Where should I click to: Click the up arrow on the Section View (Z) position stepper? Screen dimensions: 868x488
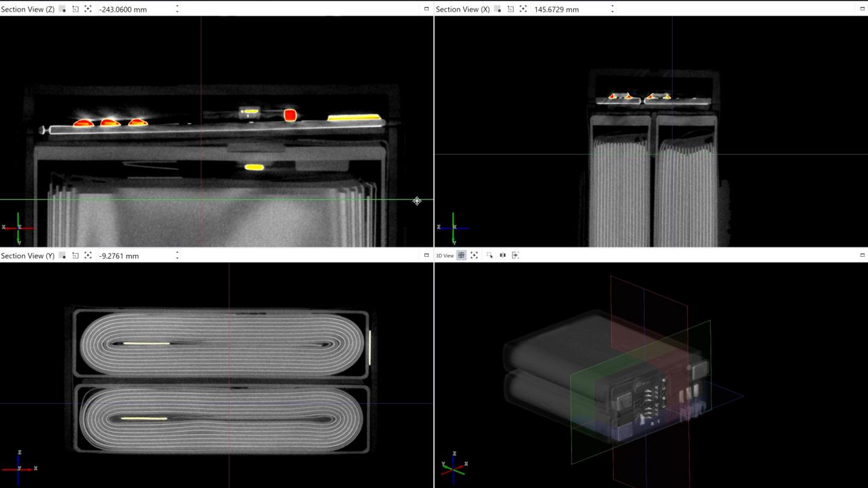tap(177, 7)
